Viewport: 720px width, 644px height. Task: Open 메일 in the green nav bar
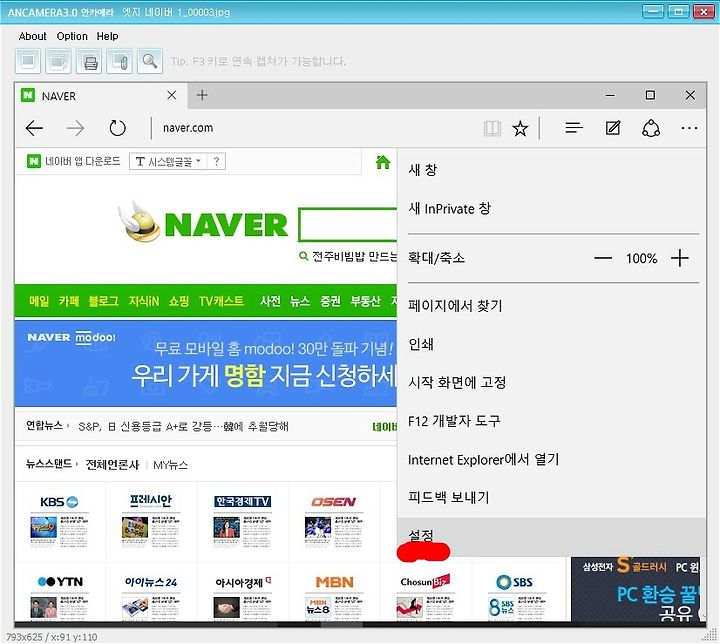[39, 301]
